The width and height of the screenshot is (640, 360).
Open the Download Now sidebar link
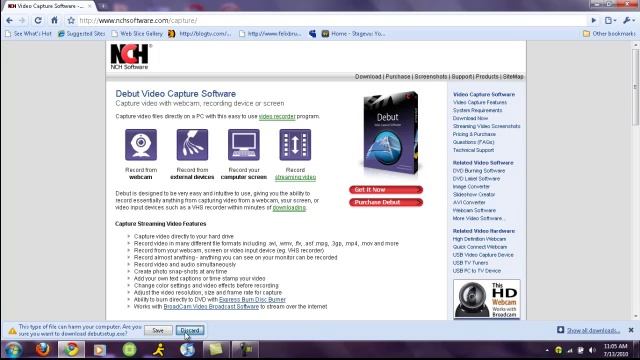coord(470,118)
